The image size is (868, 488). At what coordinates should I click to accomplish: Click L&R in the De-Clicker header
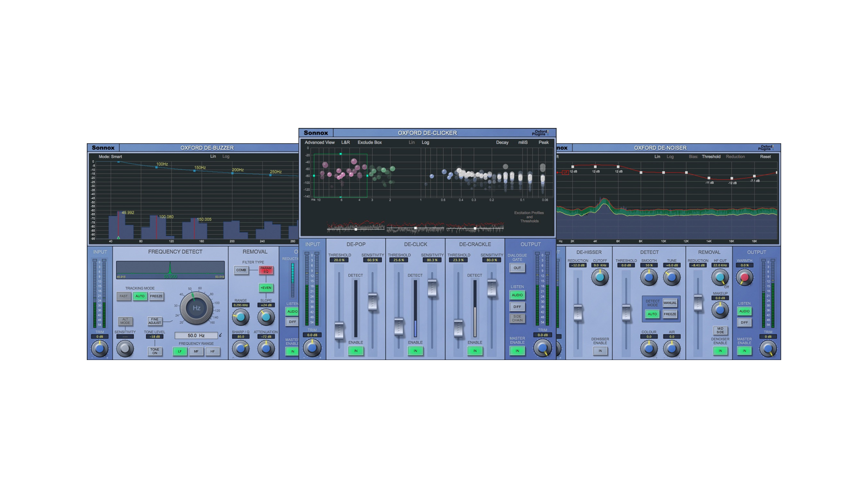pos(346,143)
